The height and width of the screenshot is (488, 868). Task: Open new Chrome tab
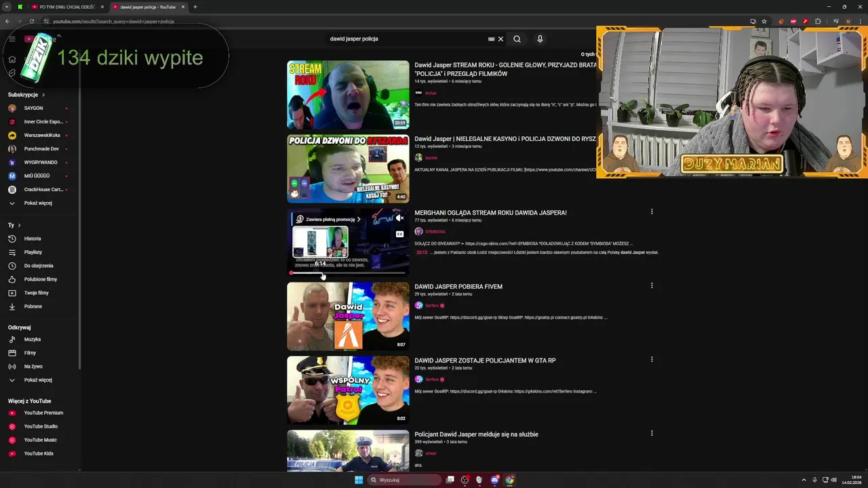click(x=195, y=7)
